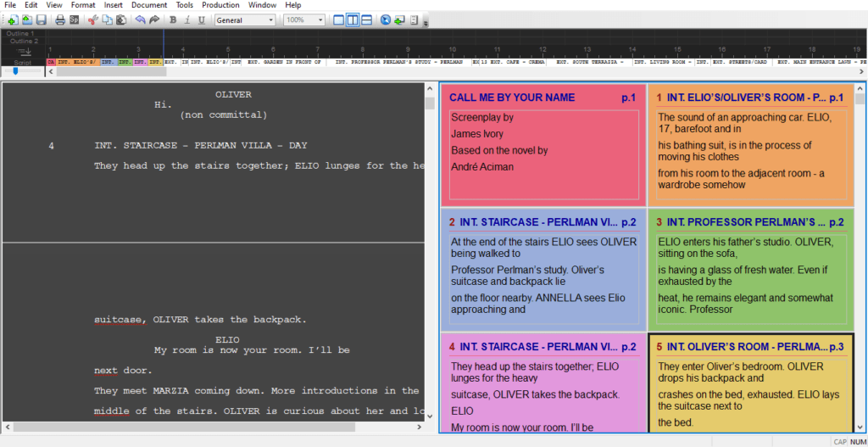Click the Save disk icon
Image resolution: width=868 pixels, height=447 pixels.
tap(42, 20)
